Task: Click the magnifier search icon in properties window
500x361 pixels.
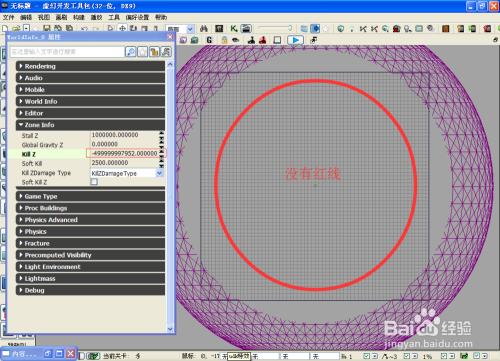Action: 130,52
